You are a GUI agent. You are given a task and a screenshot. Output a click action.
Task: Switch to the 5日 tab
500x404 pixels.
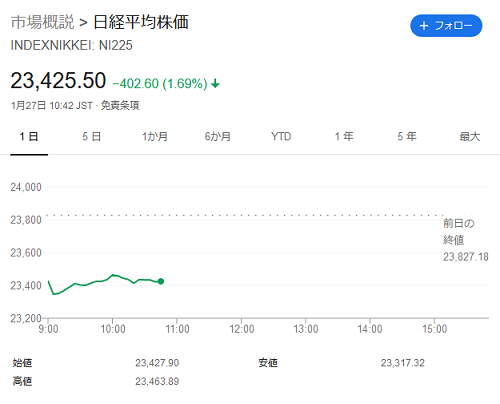pos(92,137)
